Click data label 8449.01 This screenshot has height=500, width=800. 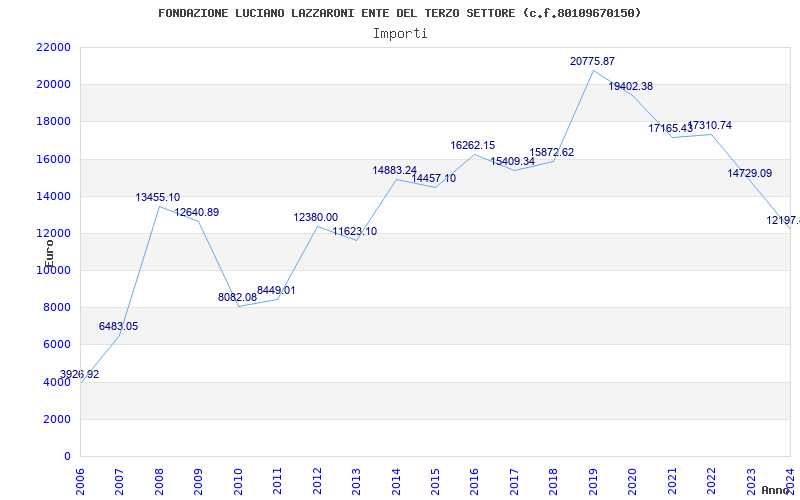276,290
